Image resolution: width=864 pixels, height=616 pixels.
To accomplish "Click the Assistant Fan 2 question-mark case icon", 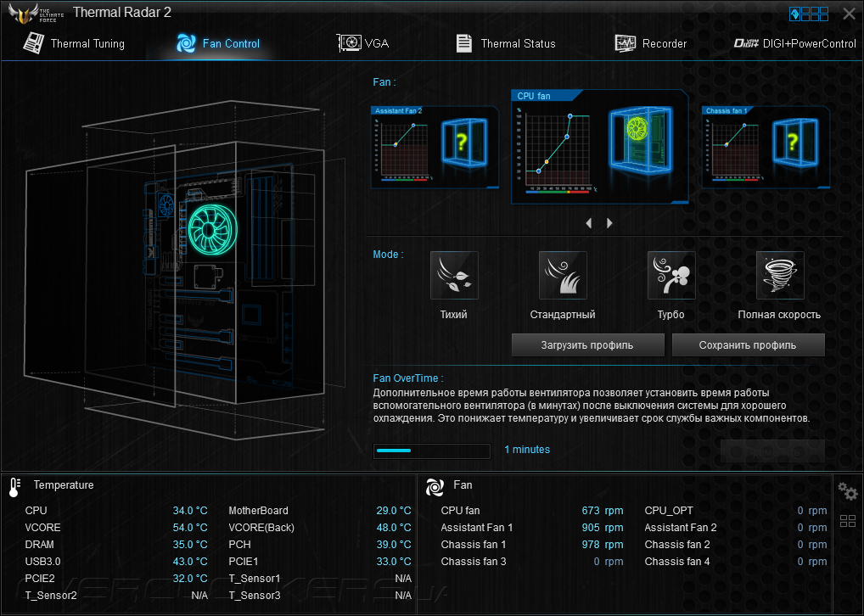I will pos(464,143).
